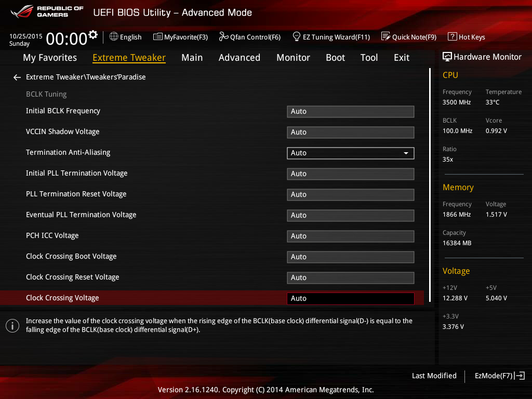Open the My Favorites tab

tap(50, 58)
